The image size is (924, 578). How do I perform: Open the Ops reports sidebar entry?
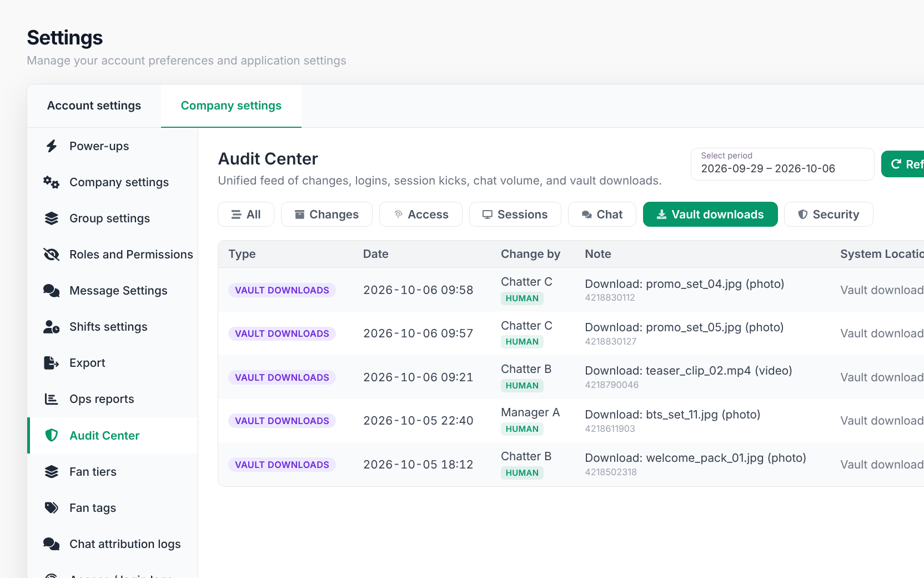click(x=113, y=399)
